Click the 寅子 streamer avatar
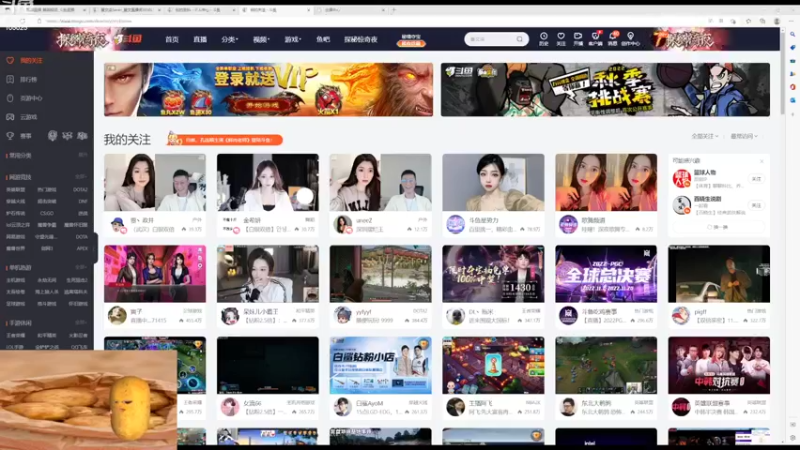 click(x=117, y=315)
